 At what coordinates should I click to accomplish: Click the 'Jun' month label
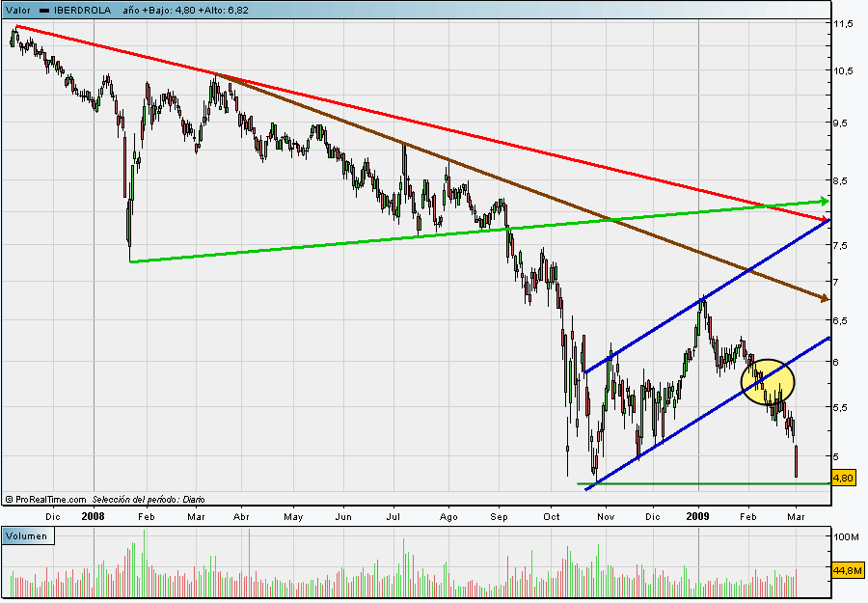(x=343, y=516)
